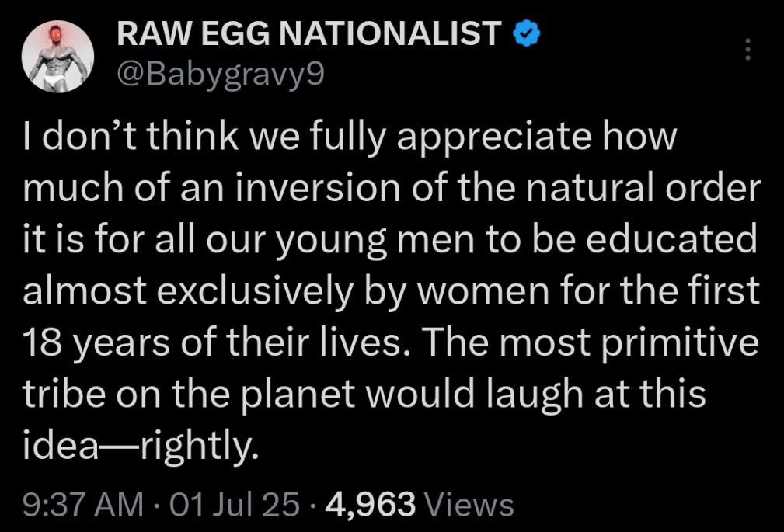The height and width of the screenshot is (532, 784).
Task: Click the tweet line starting "I don't think"
Action: pyautogui.click(x=349, y=137)
